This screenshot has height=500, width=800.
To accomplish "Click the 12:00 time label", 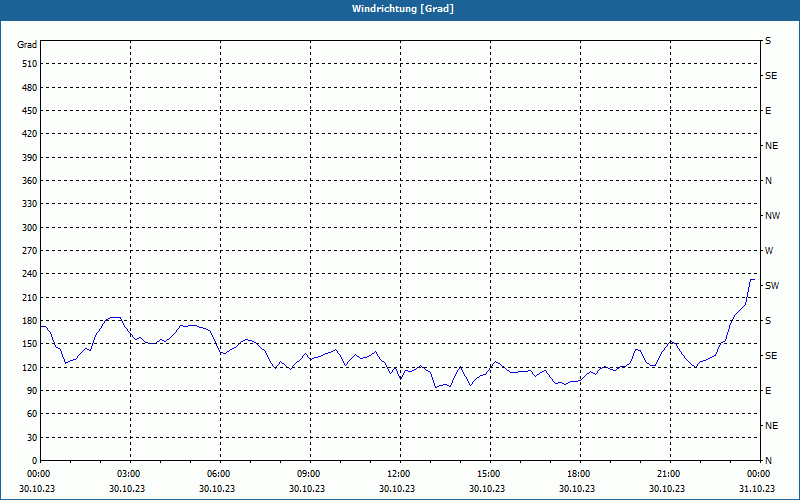I will [397, 474].
